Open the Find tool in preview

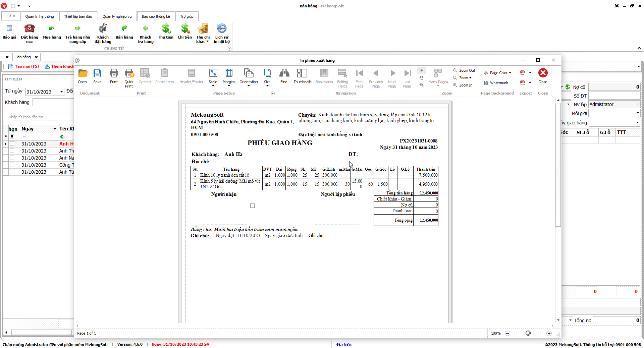[284, 76]
